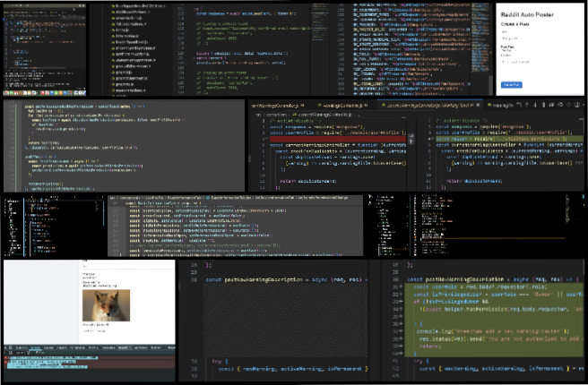Click the console.log line in green diff block

(x=493, y=331)
